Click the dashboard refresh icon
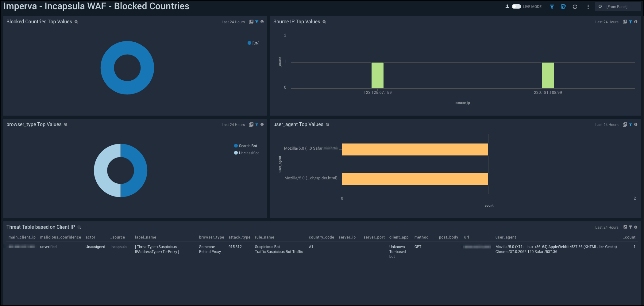Screen dimensions: 644x306 (x=575, y=6)
